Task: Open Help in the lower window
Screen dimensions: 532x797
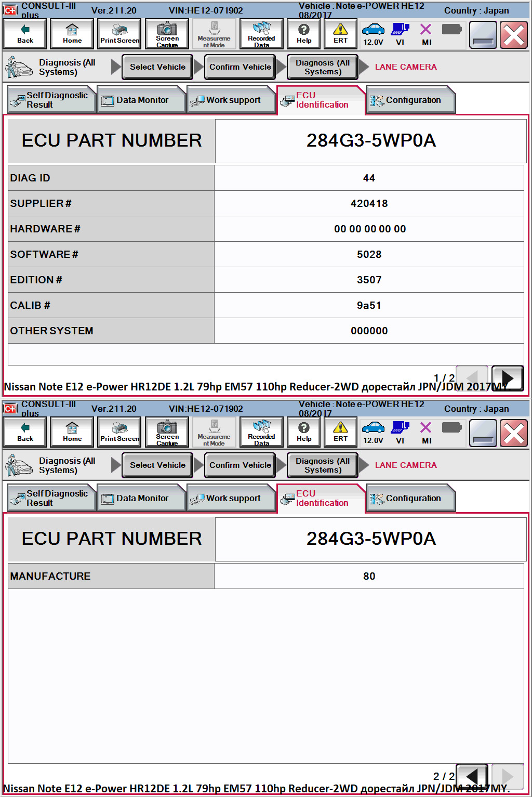Action: (x=304, y=432)
